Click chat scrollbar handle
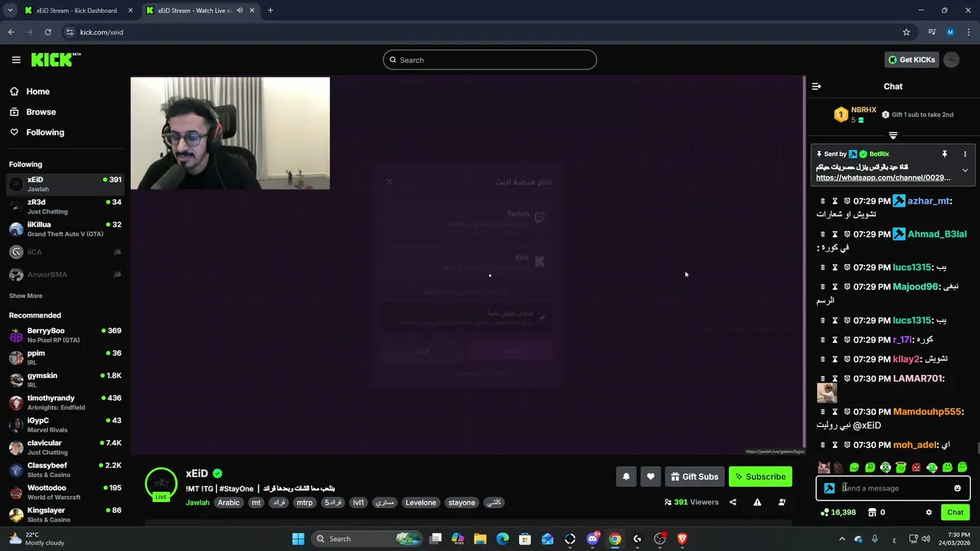The image size is (980, 551). [x=977, y=448]
